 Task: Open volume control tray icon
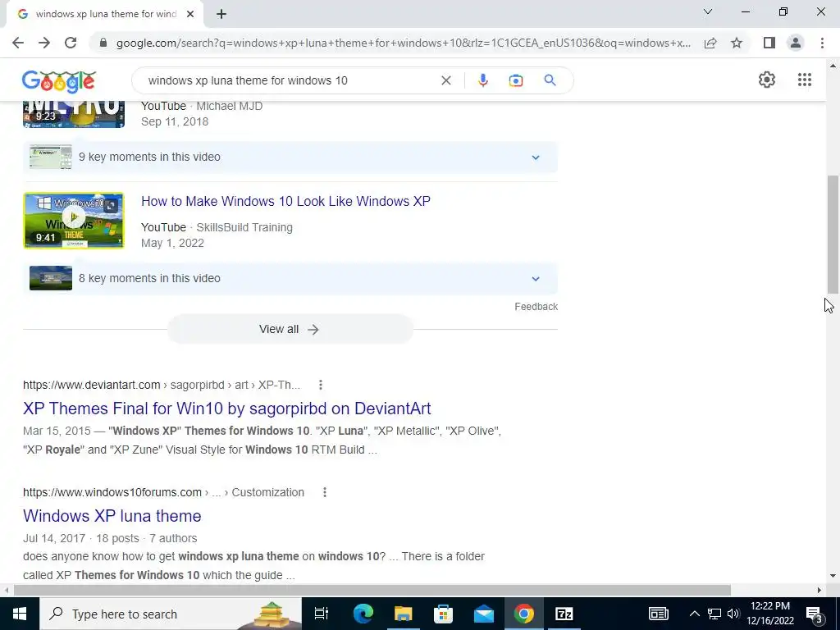coord(733,614)
